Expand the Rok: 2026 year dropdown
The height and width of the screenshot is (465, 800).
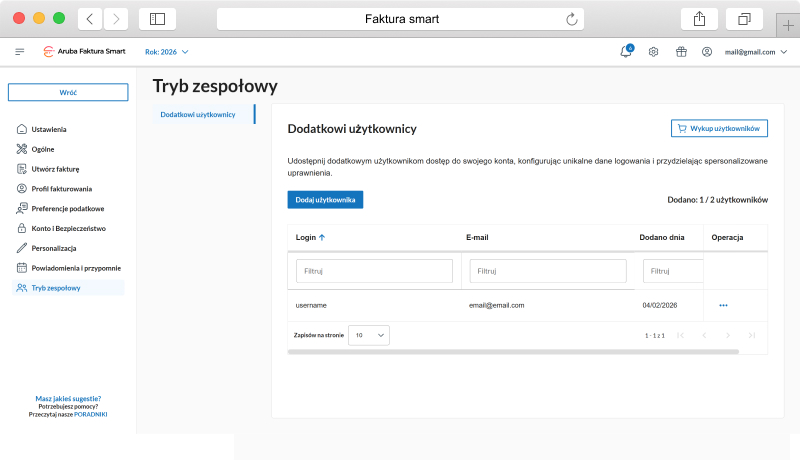pyautogui.click(x=167, y=52)
